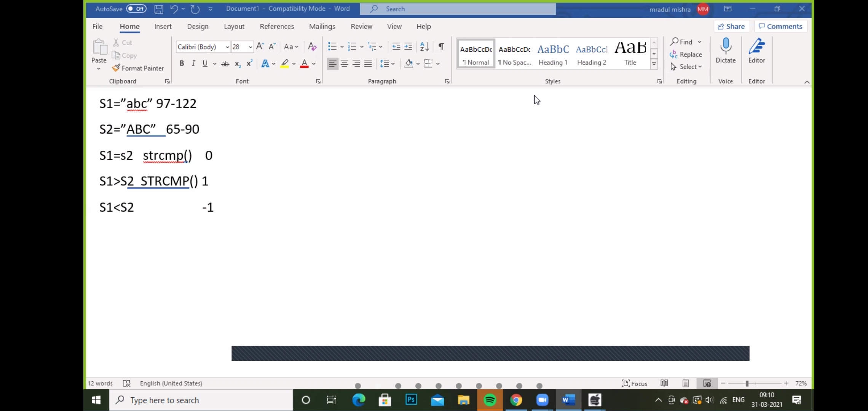Open the font name dropdown
Screen dimensions: 868x411
click(227, 47)
